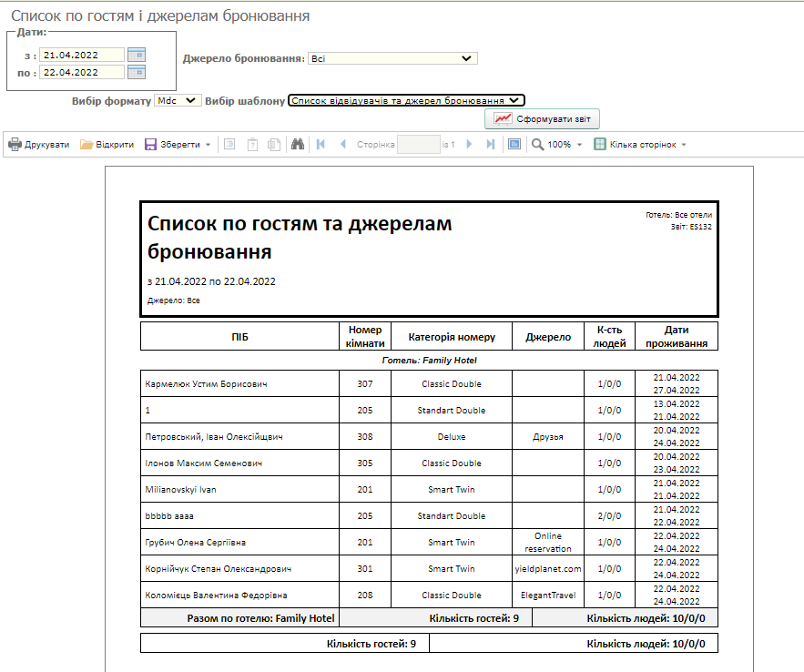Toggle full screen view icon in toolbar
The width and height of the screenshot is (804, 672).
(514, 145)
